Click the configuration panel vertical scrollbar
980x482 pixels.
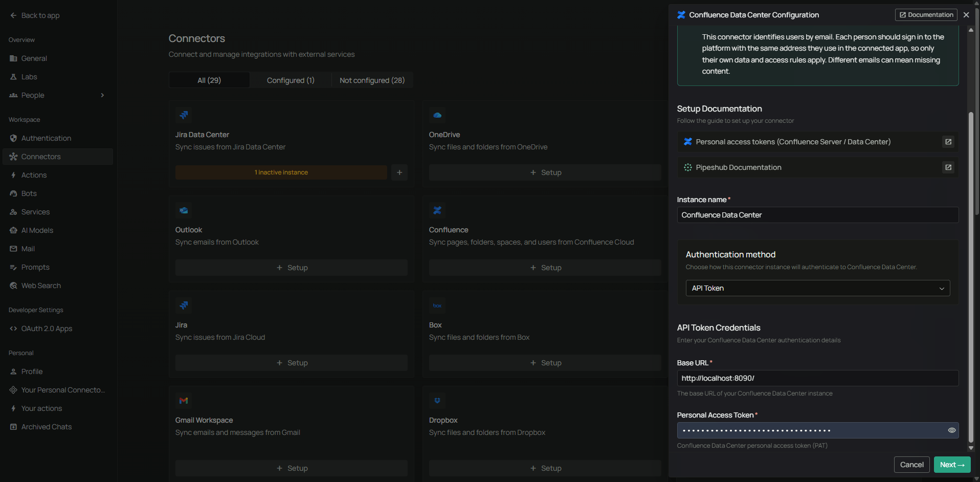(x=971, y=276)
